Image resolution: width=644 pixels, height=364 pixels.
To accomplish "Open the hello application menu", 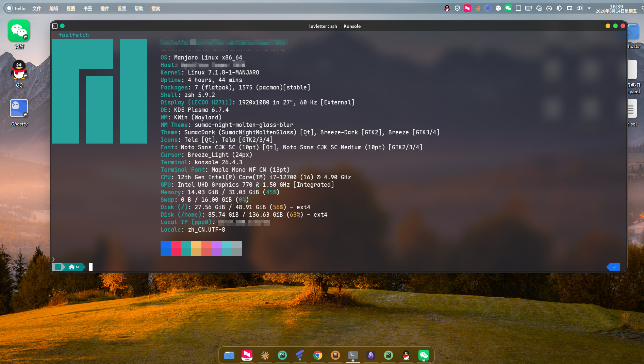I will click(x=16, y=9).
